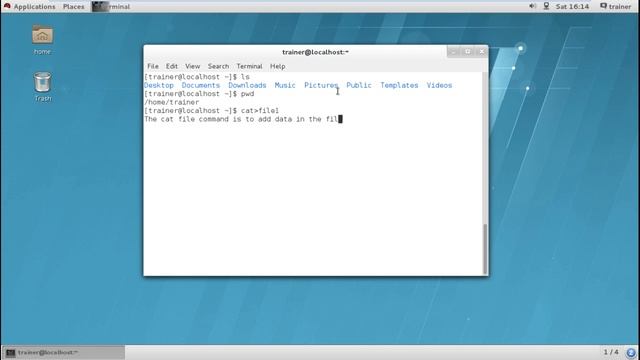The width and height of the screenshot is (640, 360).
Task: Click the Desktop directory name
Action: point(159,85)
